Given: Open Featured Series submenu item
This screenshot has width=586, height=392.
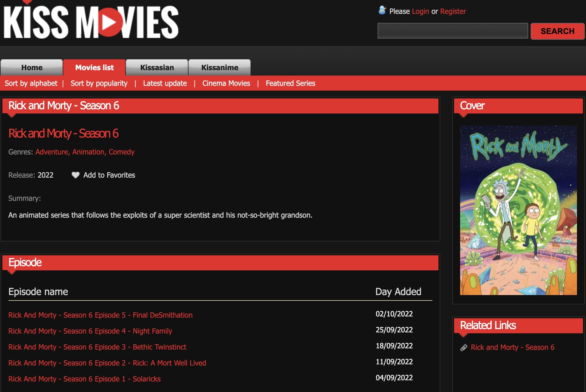Looking at the screenshot, I should coord(290,83).
